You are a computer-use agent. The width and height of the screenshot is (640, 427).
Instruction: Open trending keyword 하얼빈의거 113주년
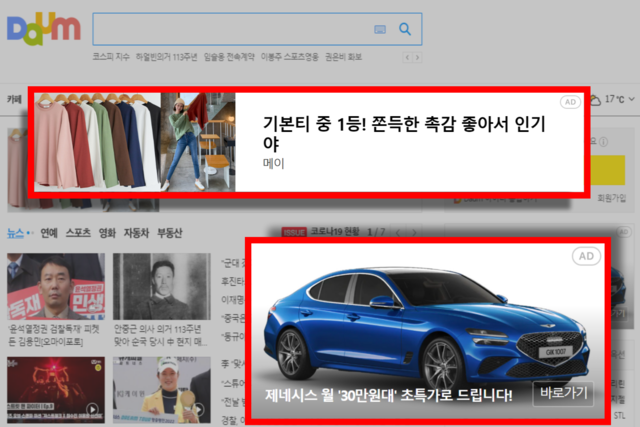[x=166, y=57]
